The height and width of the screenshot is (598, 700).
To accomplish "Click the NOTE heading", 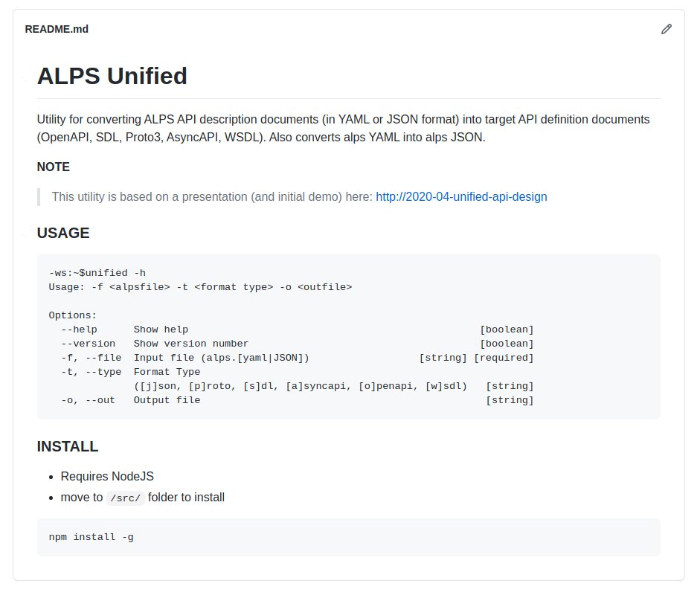I will [53, 167].
